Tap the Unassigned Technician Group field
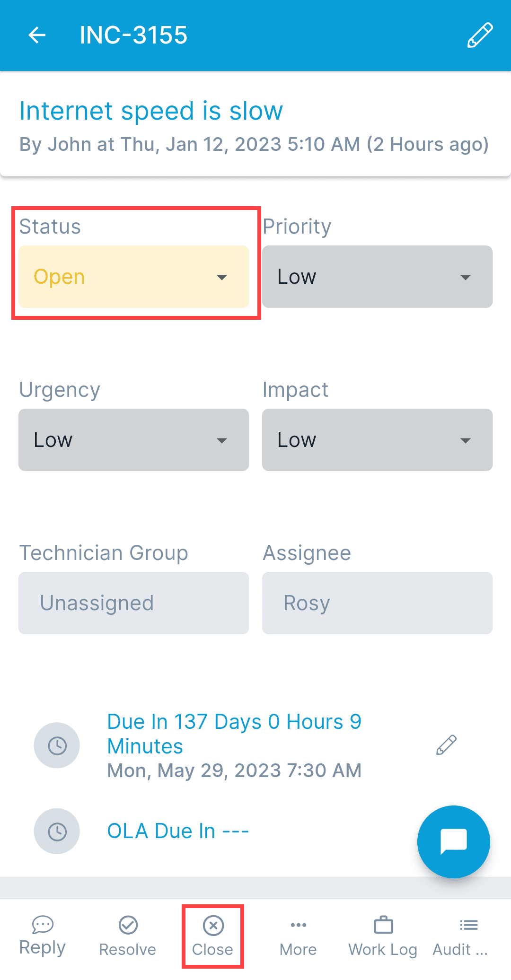The image size is (511, 980). [x=134, y=603]
